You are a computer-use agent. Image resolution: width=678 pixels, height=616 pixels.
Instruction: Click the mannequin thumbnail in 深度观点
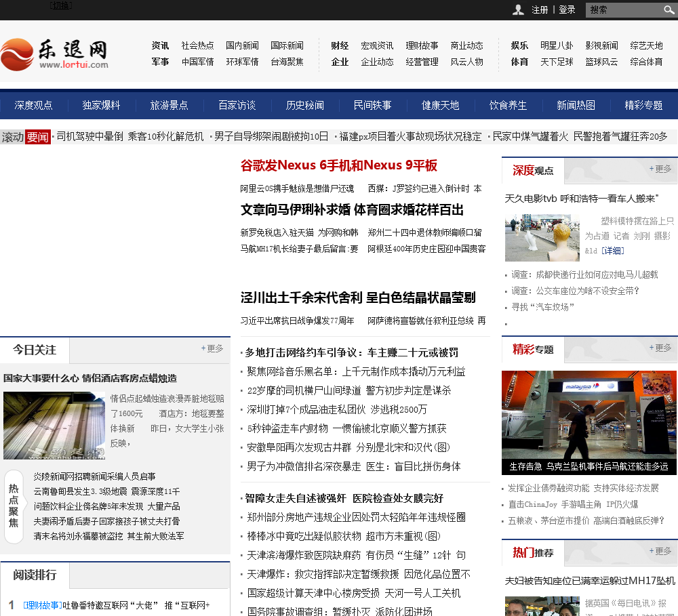(542, 238)
